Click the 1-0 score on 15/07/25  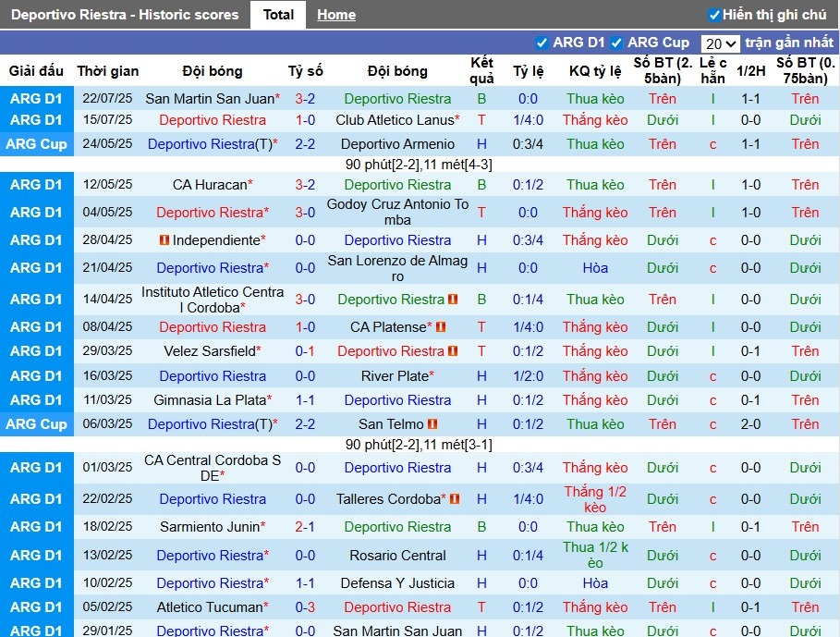pyautogui.click(x=305, y=120)
